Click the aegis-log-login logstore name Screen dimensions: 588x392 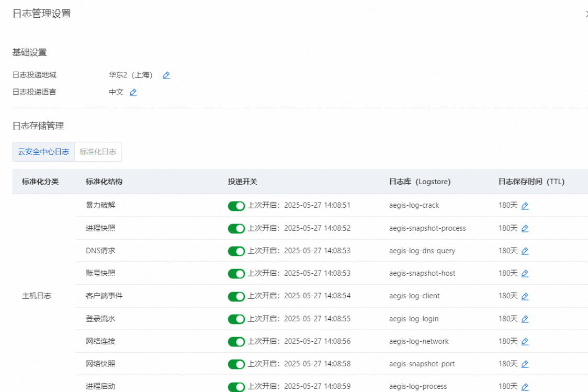[x=414, y=319]
